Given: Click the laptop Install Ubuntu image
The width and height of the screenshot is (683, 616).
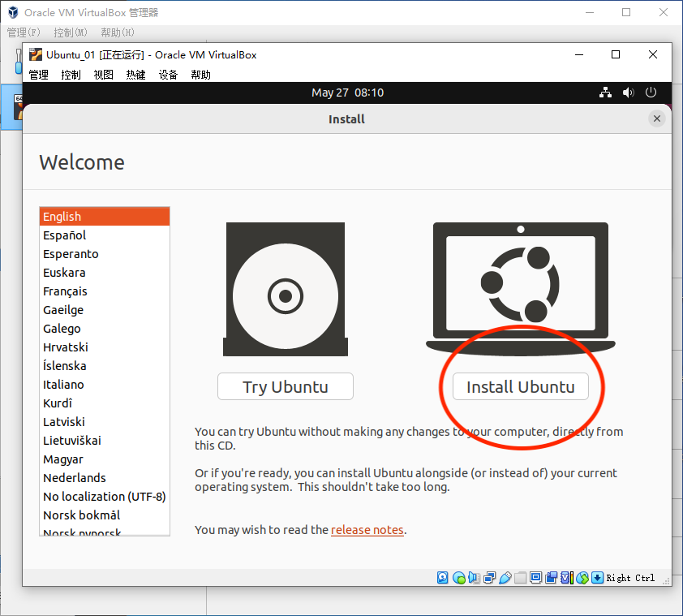Looking at the screenshot, I should tap(521, 288).
